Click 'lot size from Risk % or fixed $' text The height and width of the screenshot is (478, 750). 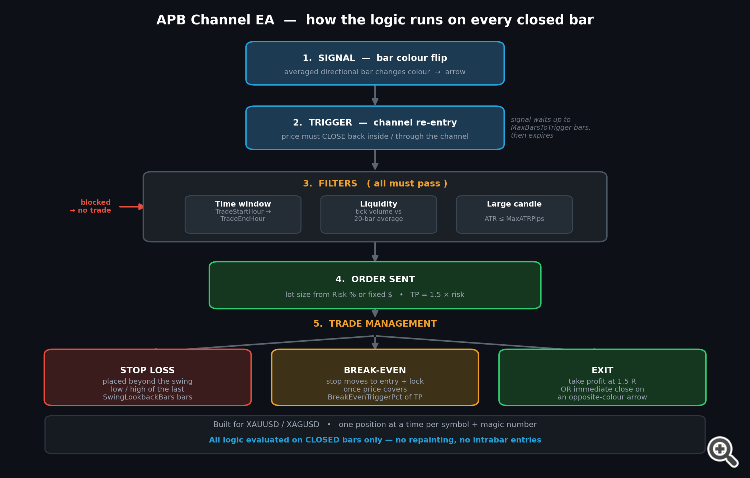[339, 294]
